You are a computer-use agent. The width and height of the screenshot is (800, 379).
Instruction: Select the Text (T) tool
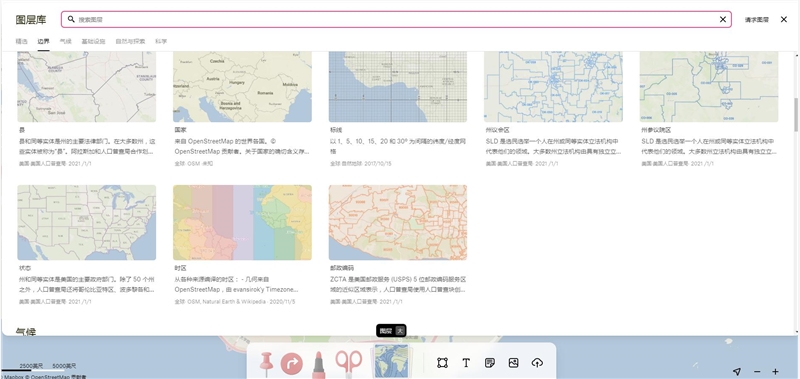pyautogui.click(x=466, y=363)
